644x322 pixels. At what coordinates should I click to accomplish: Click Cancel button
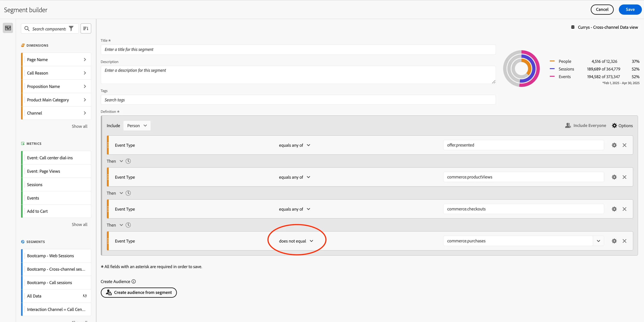(x=602, y=10)
